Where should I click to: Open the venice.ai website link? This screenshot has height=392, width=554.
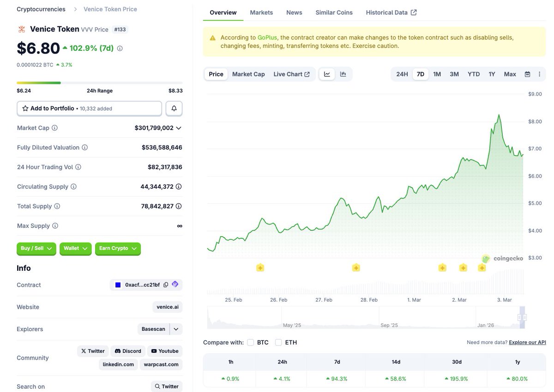167,307
